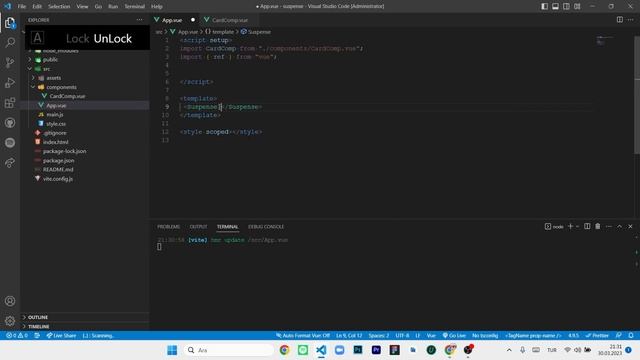Viewport: 640px width, 360px height.
Task: Open the File menu
Action: [x=22, y=6]
